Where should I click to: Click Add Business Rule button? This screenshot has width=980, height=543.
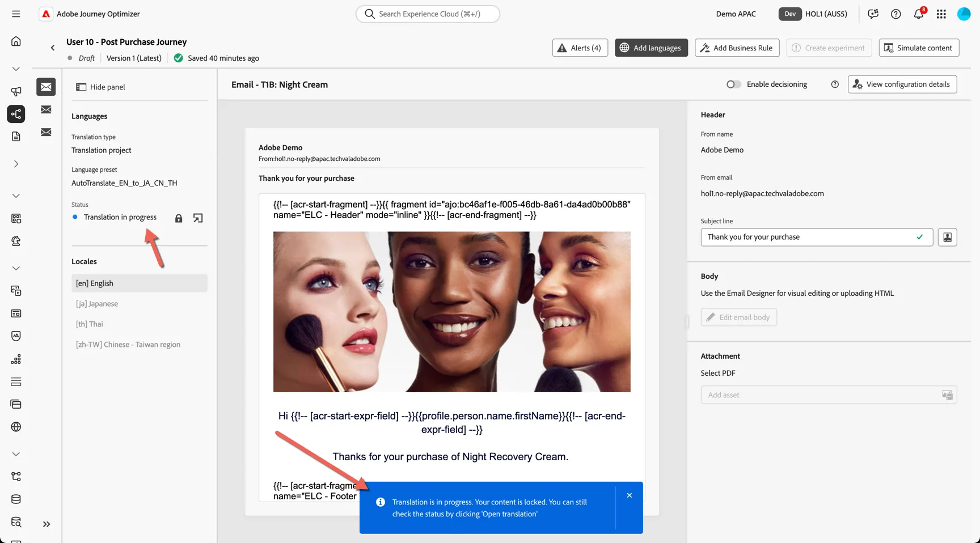pos(737,48)
